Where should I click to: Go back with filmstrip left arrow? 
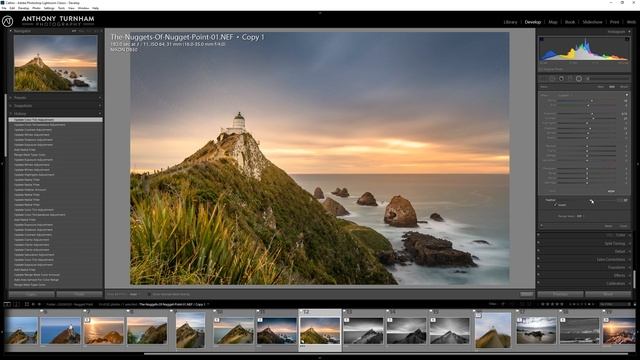(x=33, y=304)
